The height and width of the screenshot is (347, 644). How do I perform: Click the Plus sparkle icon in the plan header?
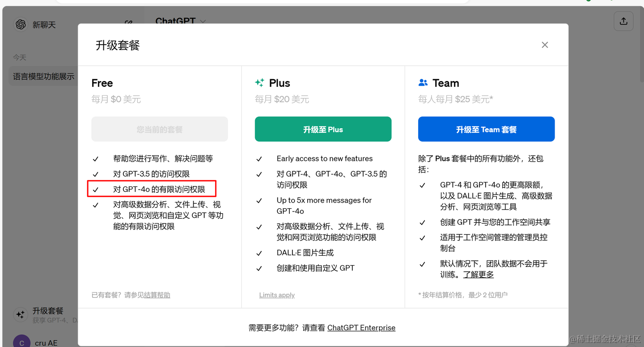[259, 83]
